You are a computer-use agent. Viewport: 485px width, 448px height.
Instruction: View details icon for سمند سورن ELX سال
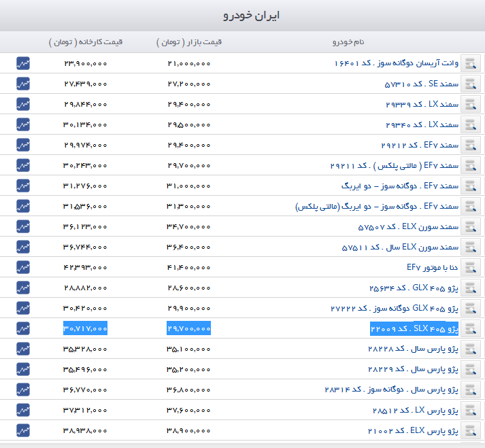(471, 247)
